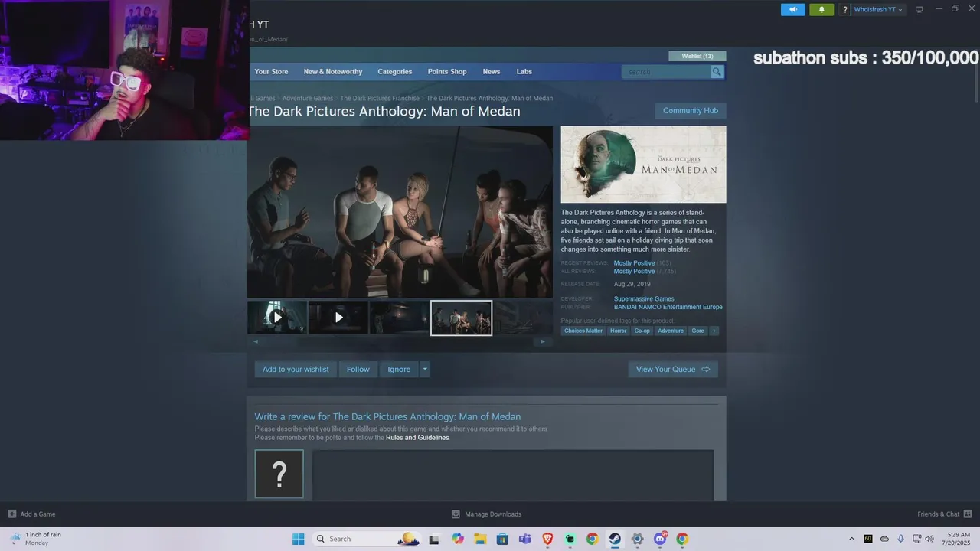This screenshot has width=980, height=551.
Task: Open recent reviews Mostly Positive link
Action: pyautogui.click(x=634, y=263)
